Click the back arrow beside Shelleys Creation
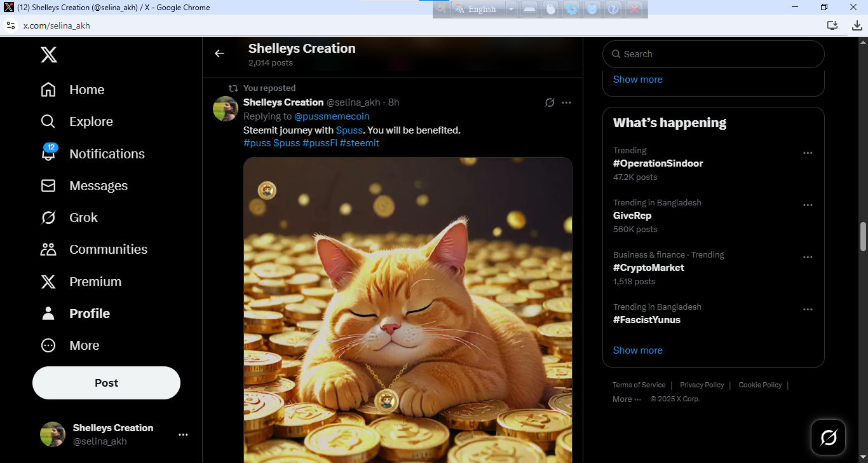Image resolution: width=868 pixels, height=463 pixels. point(219,54)
